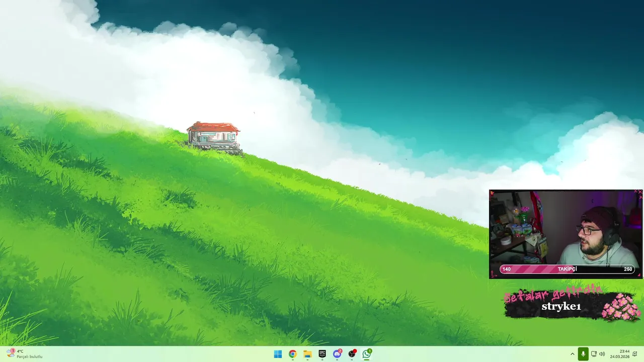Open the network status tray icon
The height and width of the screenshot is (362, 644).
(594, 354)
